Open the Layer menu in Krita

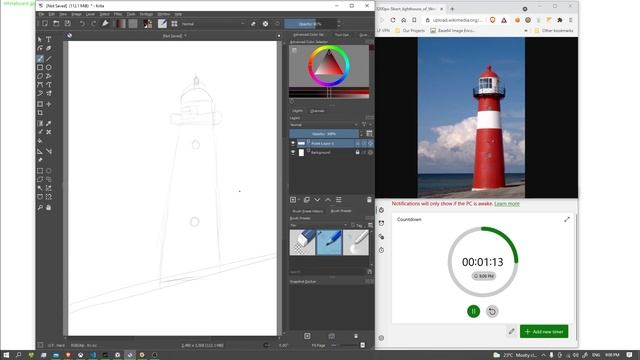coord(90,14)
